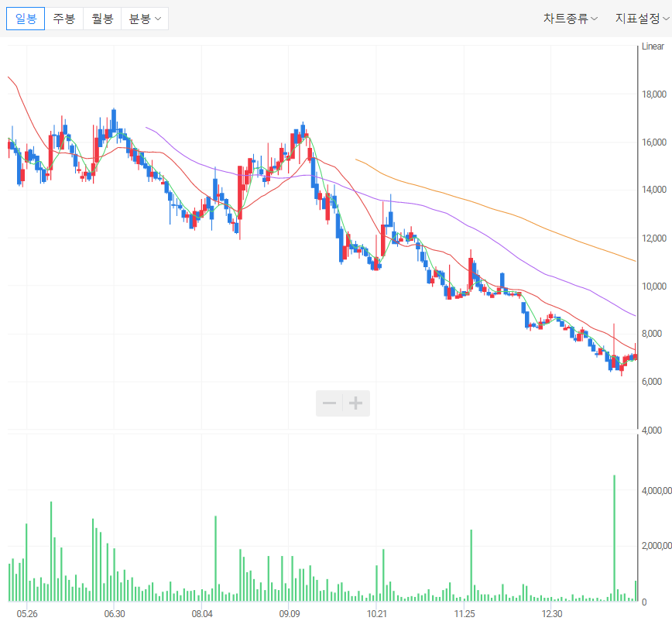Click the 05.26 date axis label

[x=27, y=614]
